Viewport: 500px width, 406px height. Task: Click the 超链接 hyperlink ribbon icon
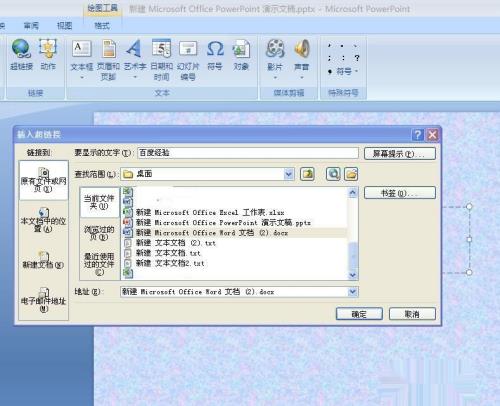(x=21, y=54)
